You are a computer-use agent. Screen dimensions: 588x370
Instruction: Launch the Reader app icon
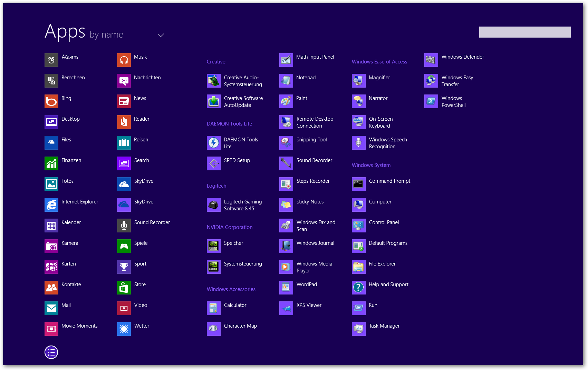(124, 122)
